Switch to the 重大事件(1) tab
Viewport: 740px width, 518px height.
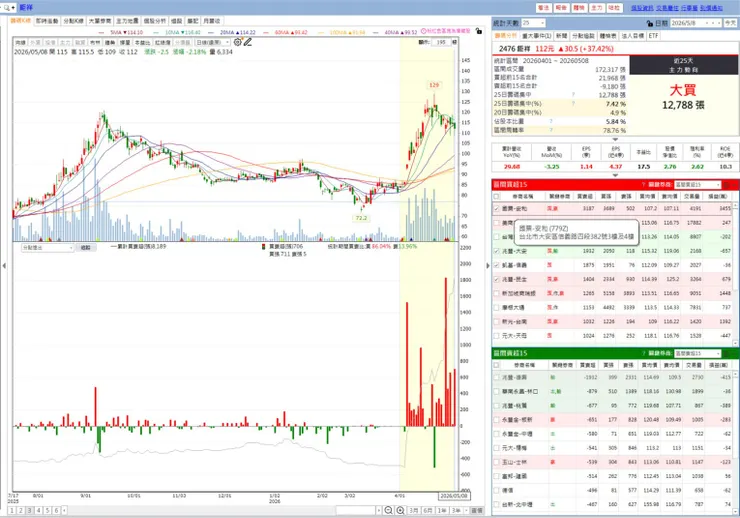coord(537,36)
